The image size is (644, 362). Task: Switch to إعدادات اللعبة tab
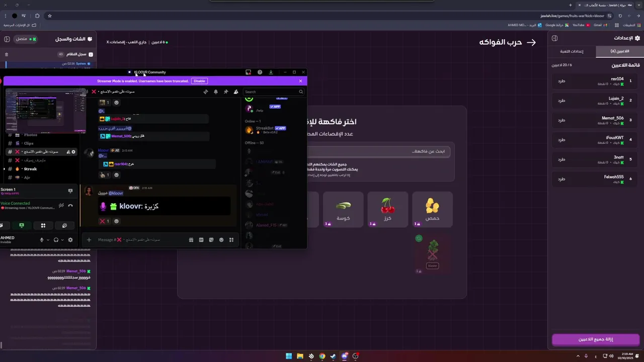(572, 51)
